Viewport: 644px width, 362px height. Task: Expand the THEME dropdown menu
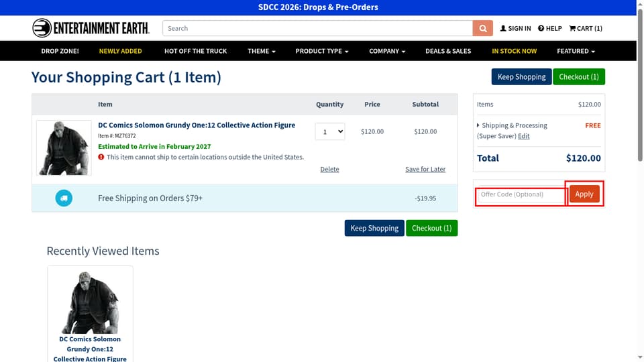[x=261, y=51]
